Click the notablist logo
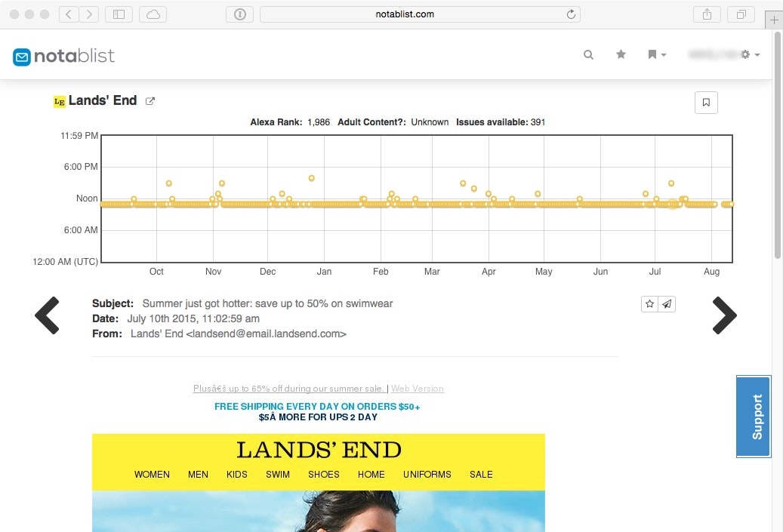This screenshot has height=532, width=783. click(63, 56)
